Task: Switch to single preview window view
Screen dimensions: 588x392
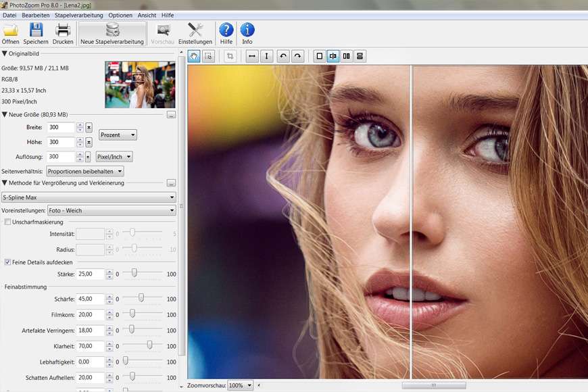Action: tap(320, 56)
